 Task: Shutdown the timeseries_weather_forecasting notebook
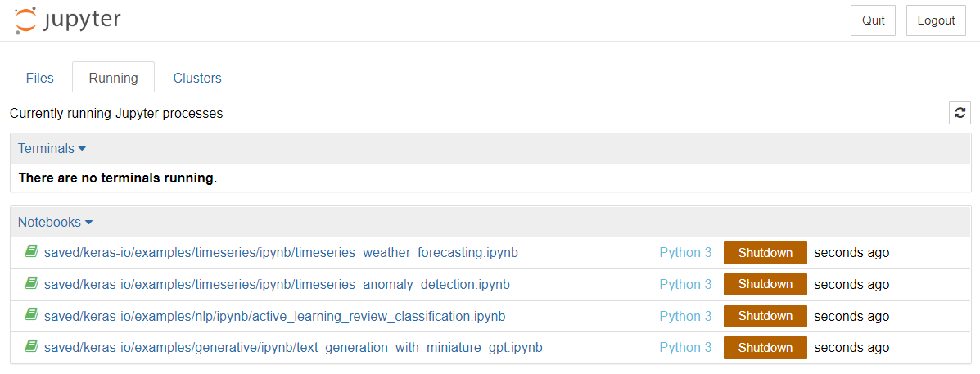point(765,253)
